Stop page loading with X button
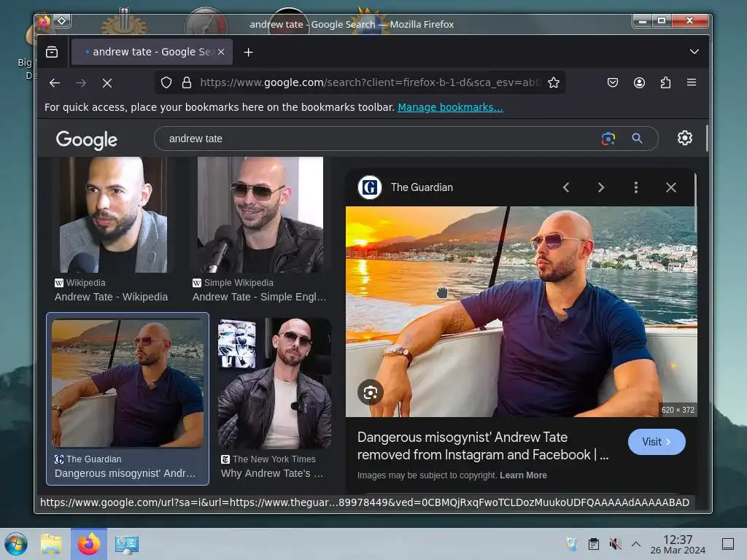Viewport: 747px width, 560px height. point(107,83)
